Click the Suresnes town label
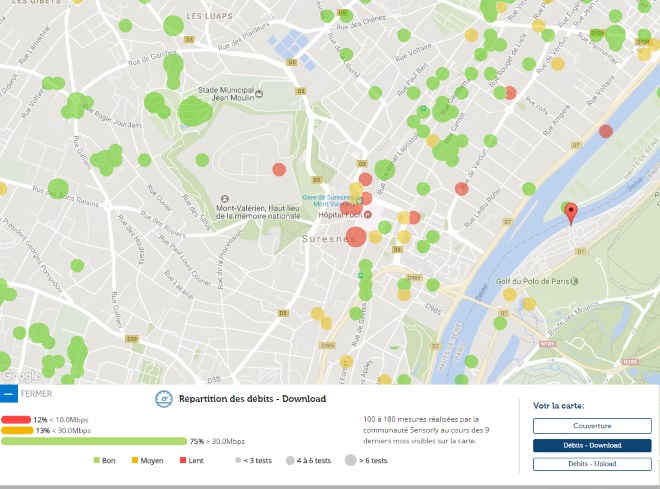 pyautogui.click(x=327, y=239)
